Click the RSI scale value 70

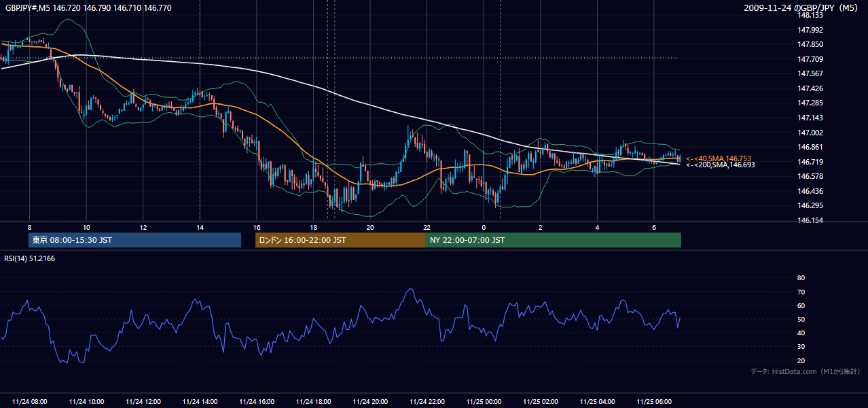[801, 292]
